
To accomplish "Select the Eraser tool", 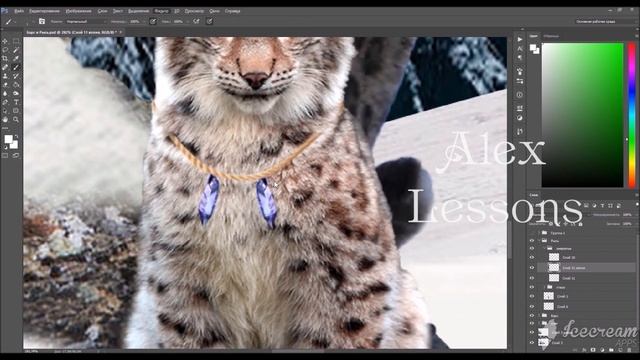I will (5, 85).
